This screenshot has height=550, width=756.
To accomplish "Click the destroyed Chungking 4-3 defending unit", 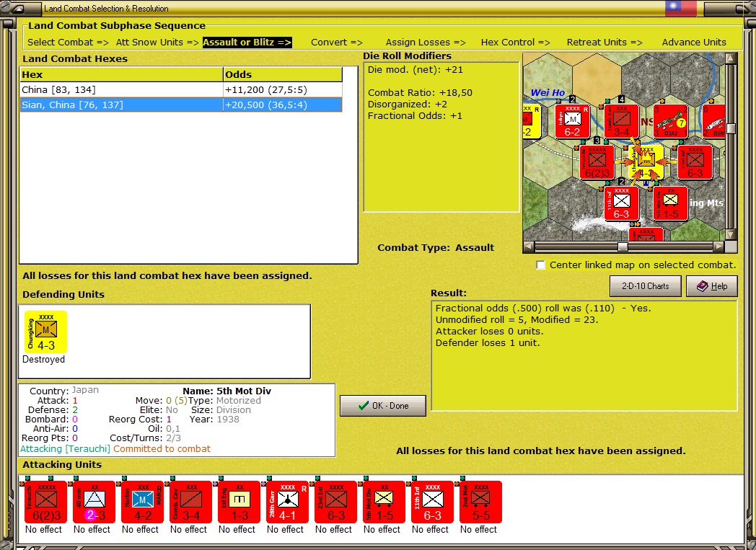I will tap(45, 332).
